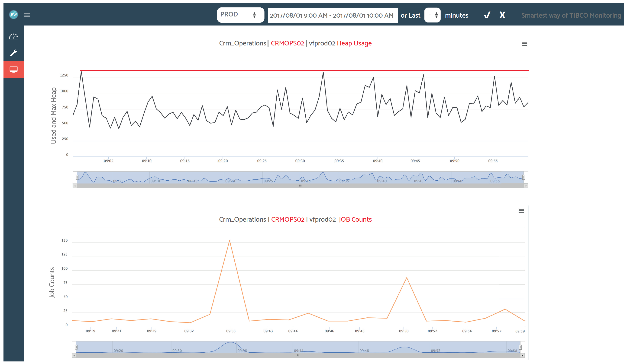Apply the time filter with the checkmark

click(x=487, y=15)
